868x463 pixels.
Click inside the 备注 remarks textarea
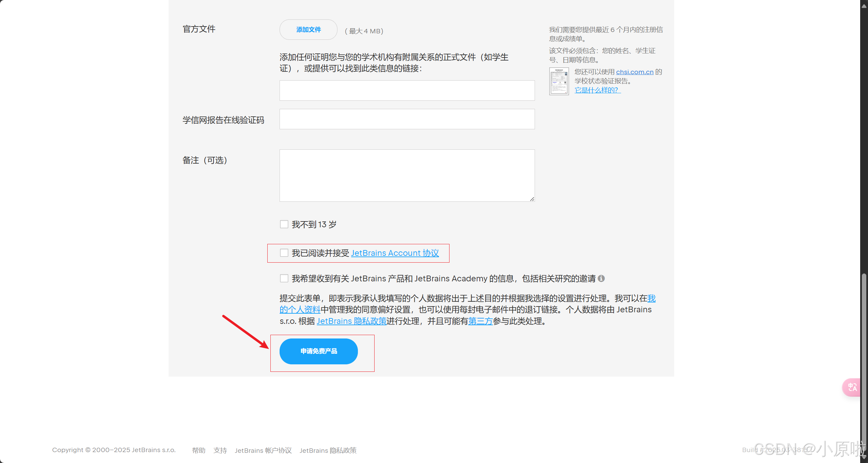point(407,175)
